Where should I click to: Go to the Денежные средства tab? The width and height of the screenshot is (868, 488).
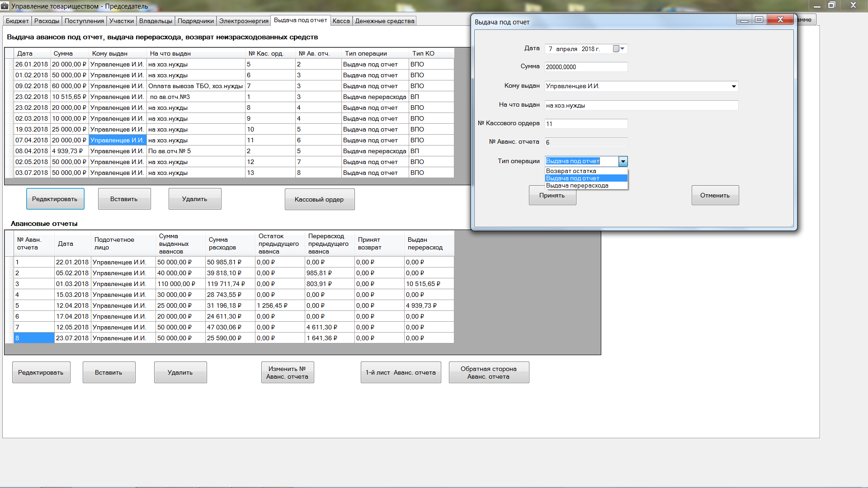[384, 21]
